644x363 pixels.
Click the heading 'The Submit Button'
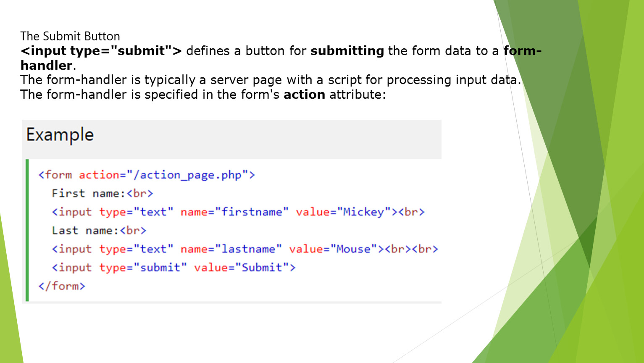click(x=70, y=36)
